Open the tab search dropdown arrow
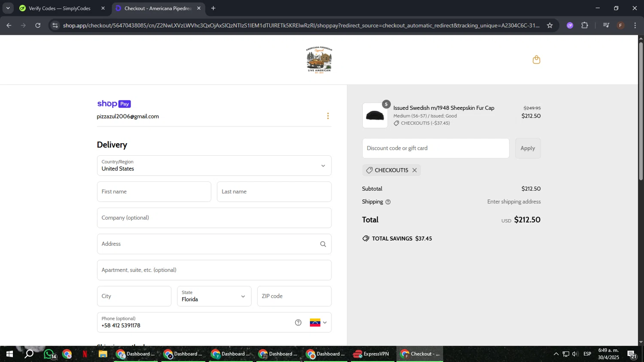The image size is (644, 362). (8, 8)
